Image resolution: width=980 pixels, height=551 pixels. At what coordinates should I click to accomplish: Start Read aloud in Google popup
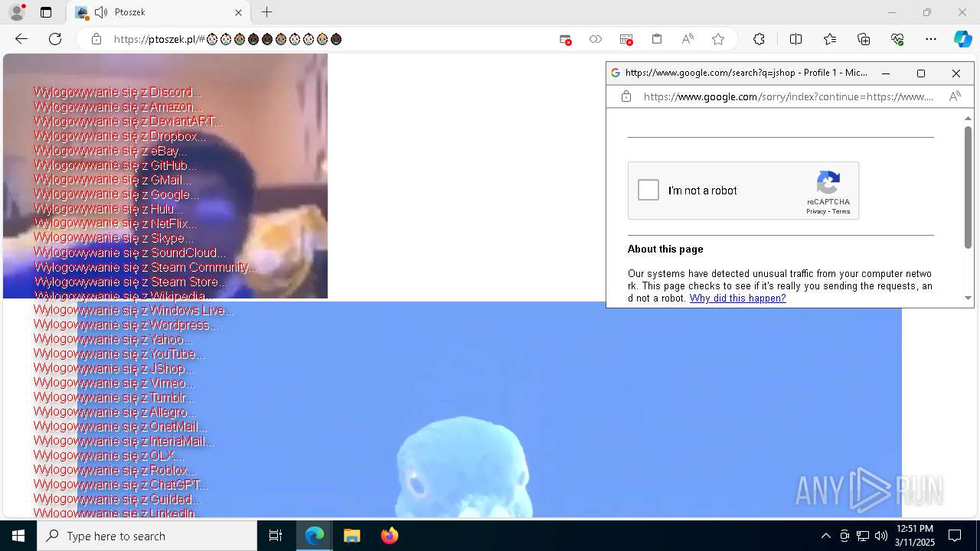pos(955,96)
